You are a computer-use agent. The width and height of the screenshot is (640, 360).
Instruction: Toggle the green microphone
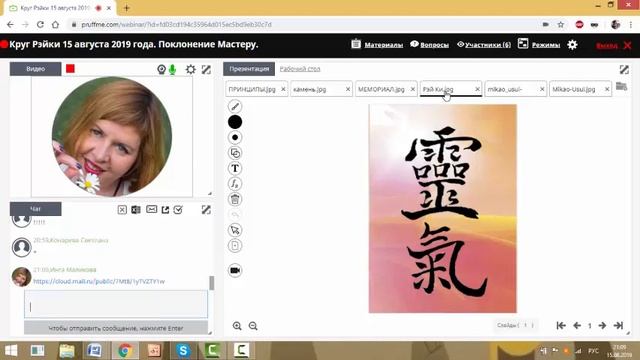pyautogui.click(x=173, y=69)
